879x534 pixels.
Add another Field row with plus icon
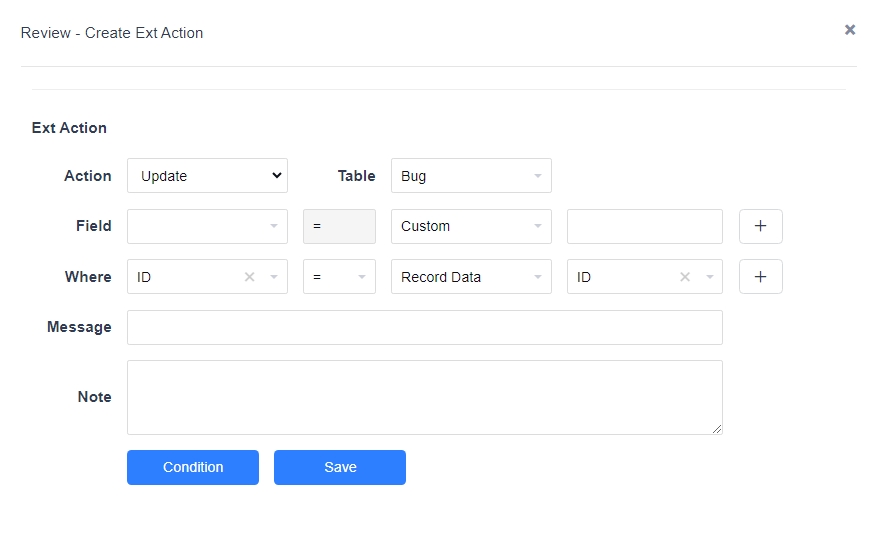(x=760, y=226)
